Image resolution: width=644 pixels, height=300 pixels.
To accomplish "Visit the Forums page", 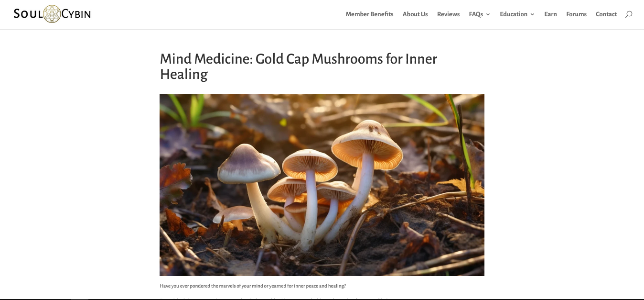I will (x=576, y=14).
